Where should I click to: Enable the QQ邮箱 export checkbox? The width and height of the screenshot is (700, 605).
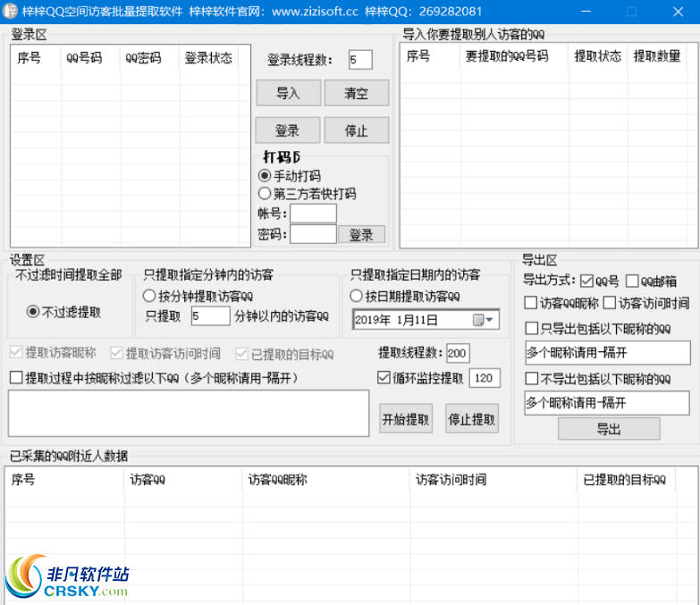(x=632, y=281)
